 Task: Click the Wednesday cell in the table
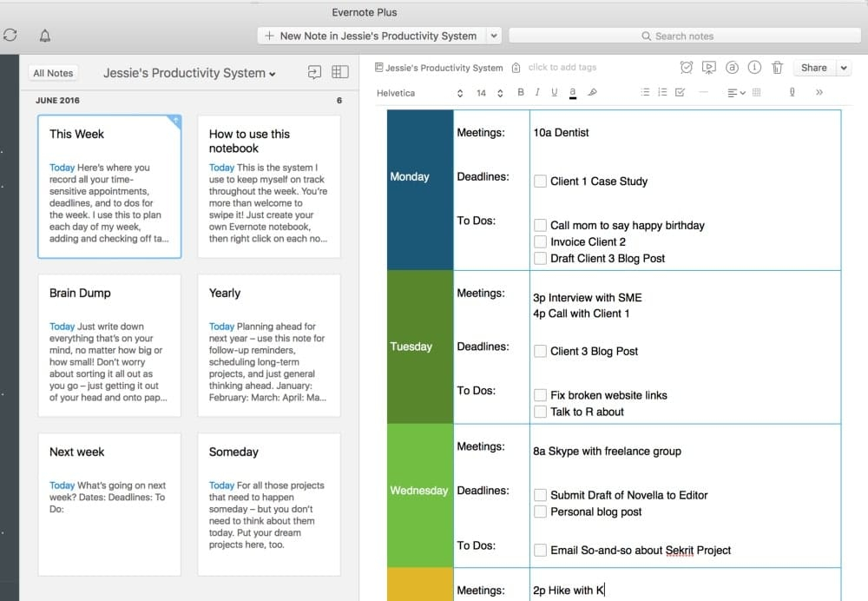click(x=420, y=496)
